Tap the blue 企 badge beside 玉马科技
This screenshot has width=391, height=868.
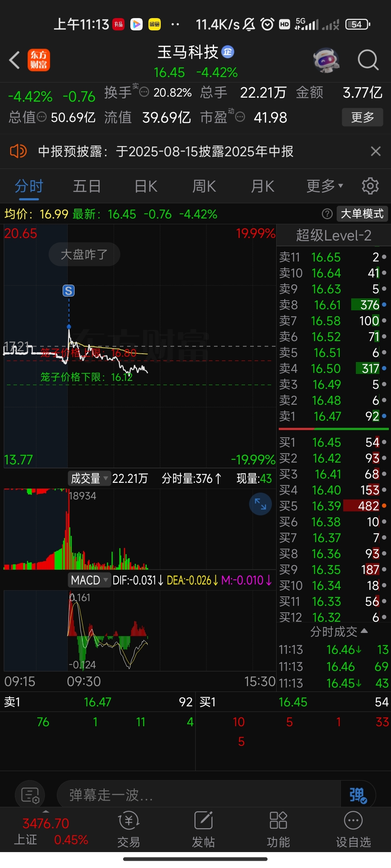click(x=228, y=52)
